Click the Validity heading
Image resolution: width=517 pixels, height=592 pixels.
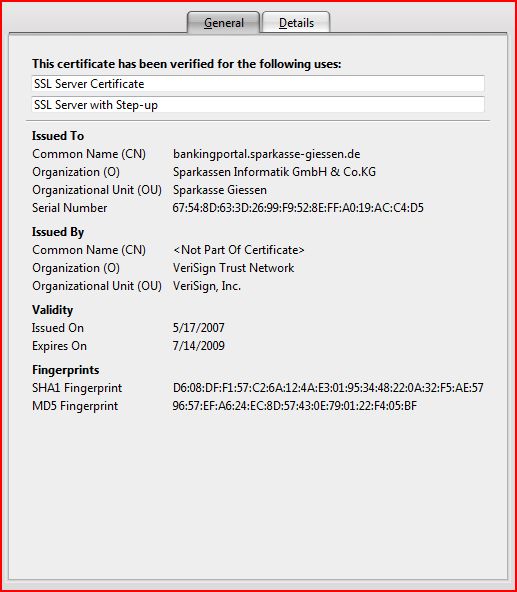click(52, 310)
